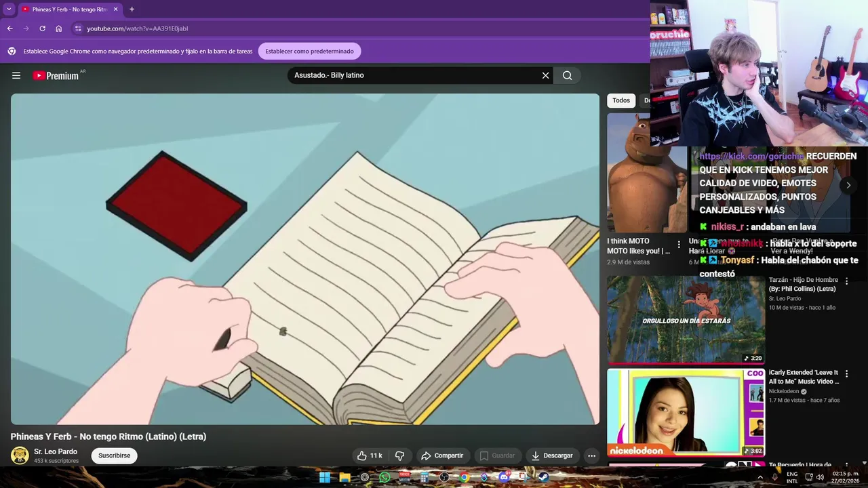
Task: Open the Tarzán Hijo De Hombre thumbnail
Action: pyautogui.click(x=686, y=319)
